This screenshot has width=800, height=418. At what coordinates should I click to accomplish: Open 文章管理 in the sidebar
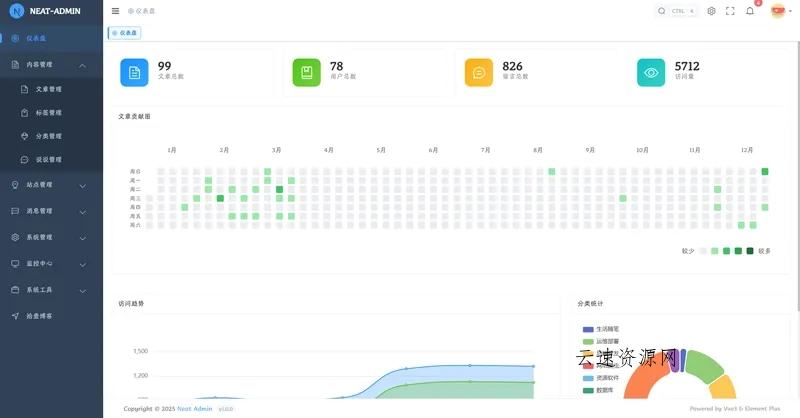point(48,89)
